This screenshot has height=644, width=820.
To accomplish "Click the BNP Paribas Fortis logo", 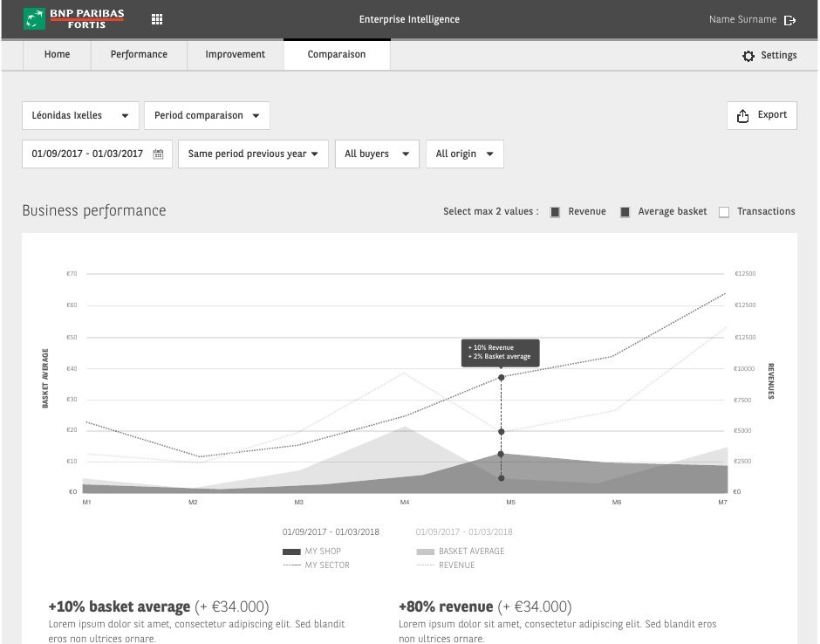I will (x=74, y=19).
